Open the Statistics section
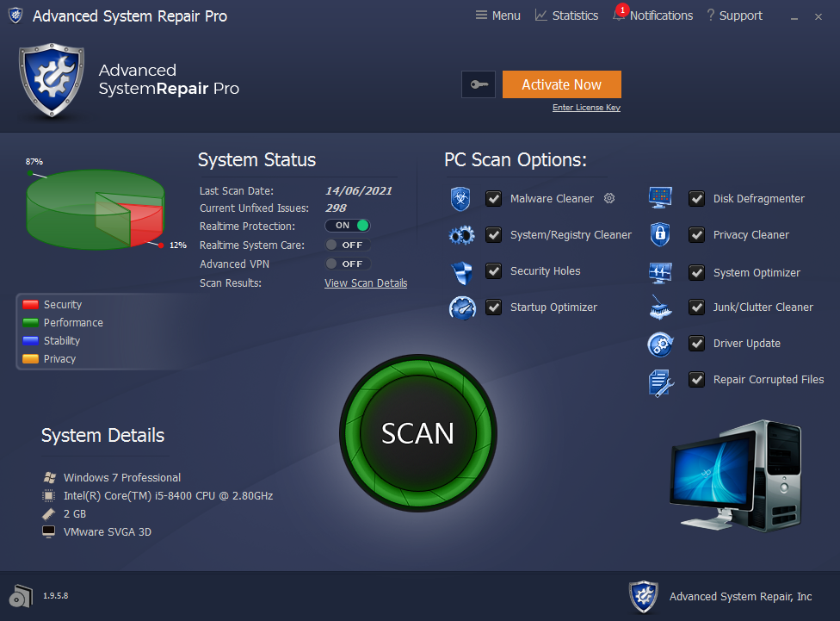Image resolution: width=840 pixels, height=621 pixels. click(x=567, y=16)
